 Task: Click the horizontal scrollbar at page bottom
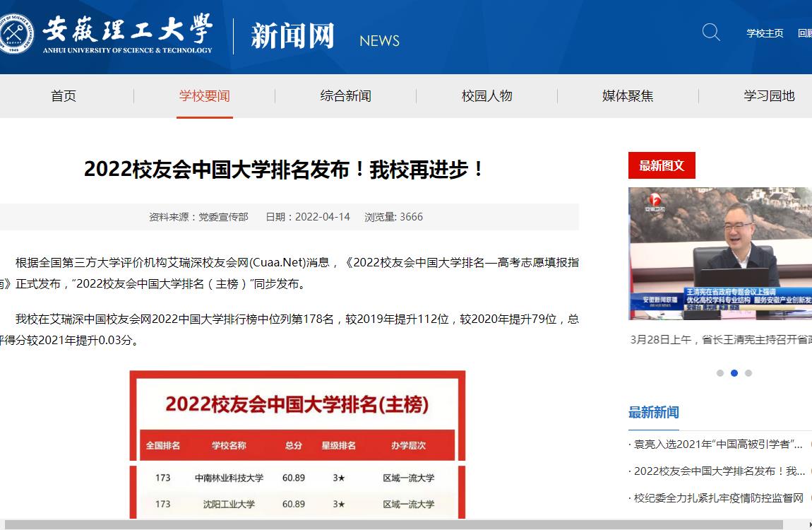tap(393, 525)
